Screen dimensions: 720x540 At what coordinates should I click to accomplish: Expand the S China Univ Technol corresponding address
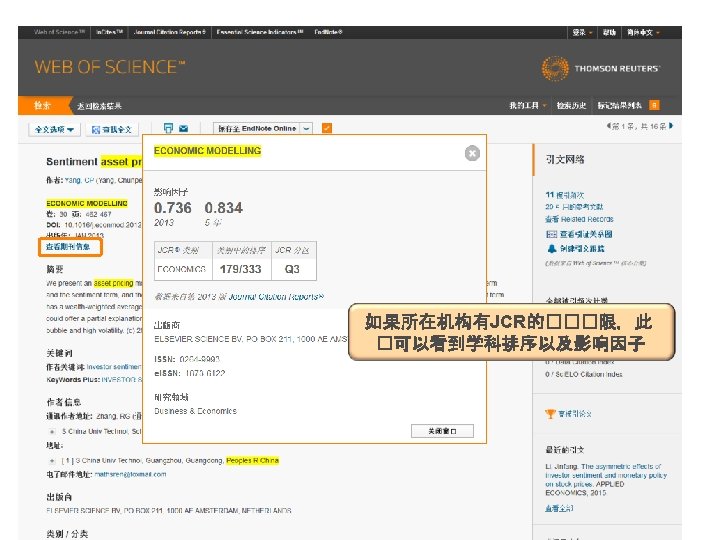point(52,432)
